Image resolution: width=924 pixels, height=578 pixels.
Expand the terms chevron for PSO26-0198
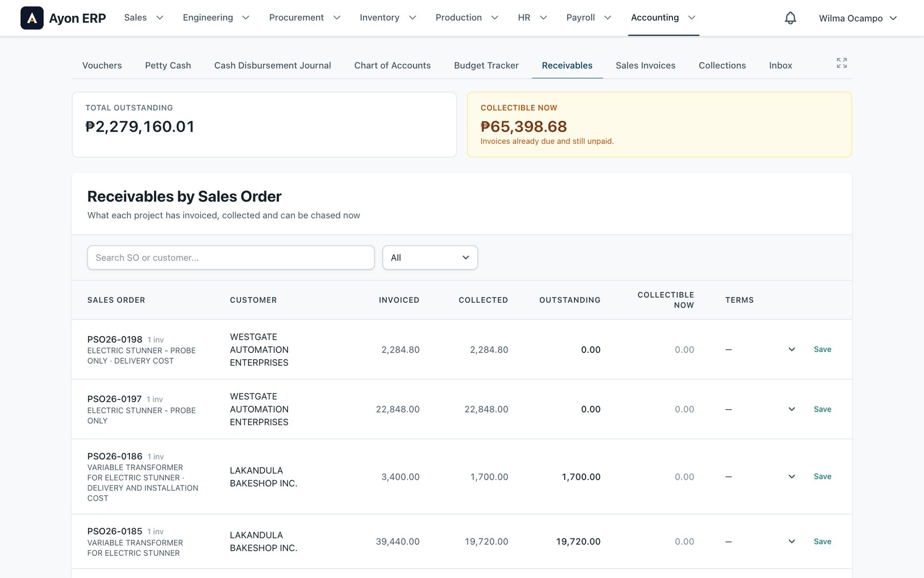[x=792, y=349]
